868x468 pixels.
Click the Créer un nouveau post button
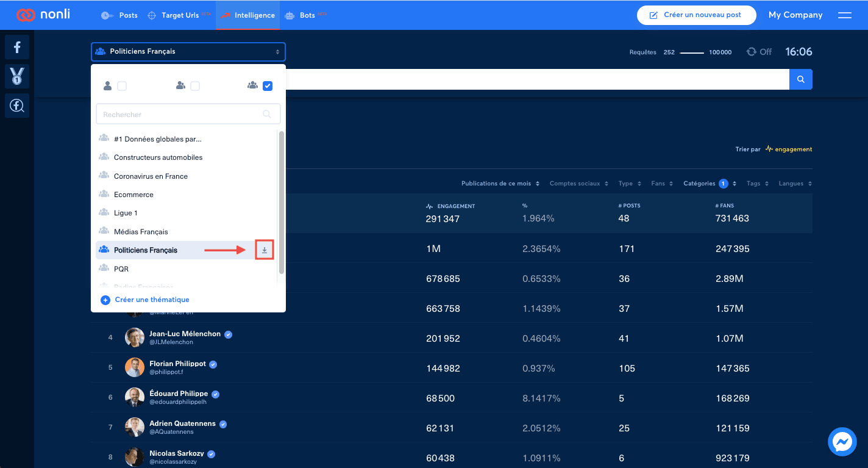[x=697, y=15]
